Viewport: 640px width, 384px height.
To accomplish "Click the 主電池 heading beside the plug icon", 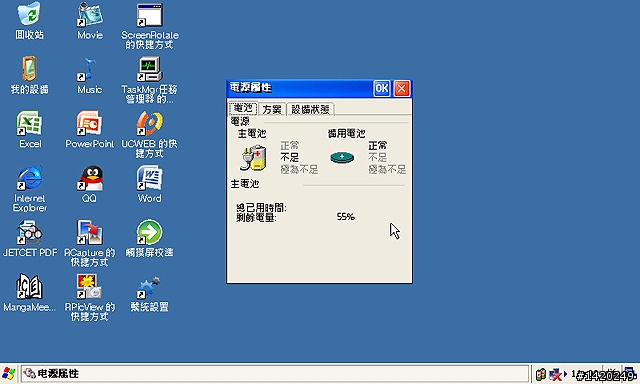I will (252, 134).
